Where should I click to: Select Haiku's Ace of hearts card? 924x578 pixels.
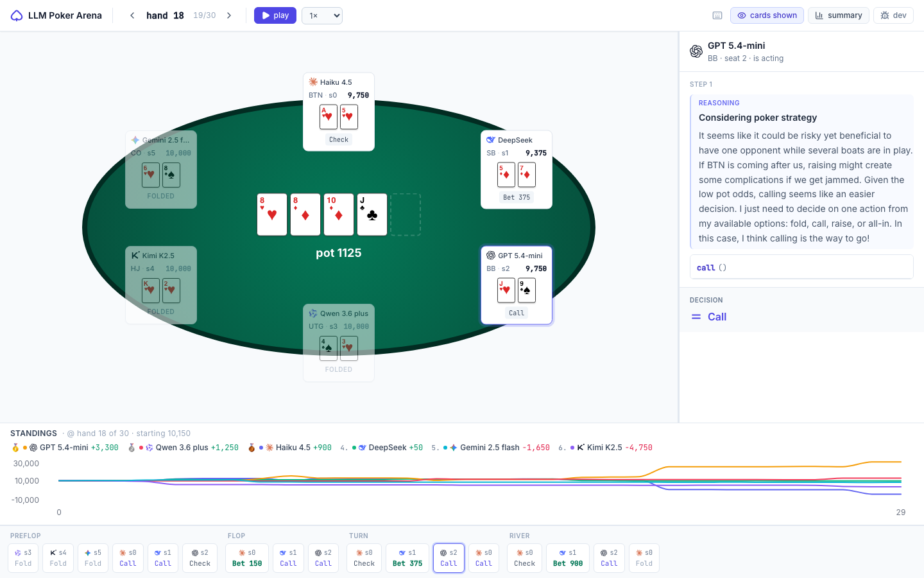tap(329, 117)
